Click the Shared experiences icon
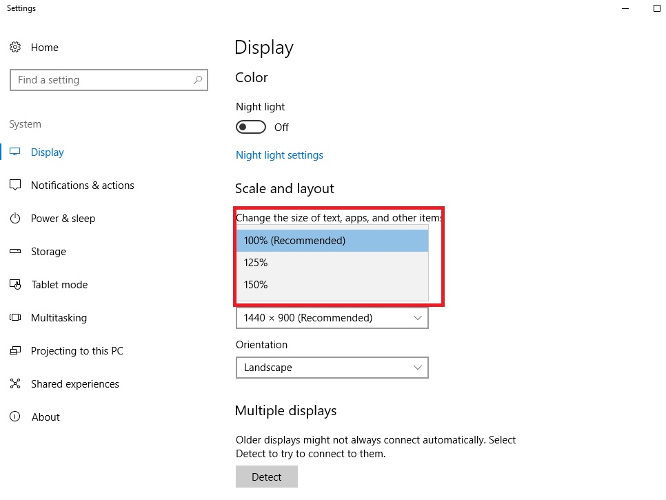 pos(15,384)
